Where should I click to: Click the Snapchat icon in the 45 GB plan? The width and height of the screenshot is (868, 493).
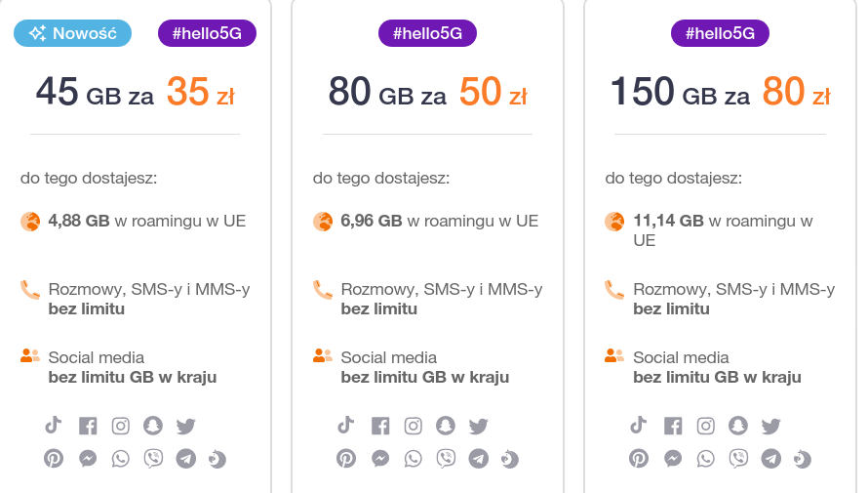pos(153,426)
